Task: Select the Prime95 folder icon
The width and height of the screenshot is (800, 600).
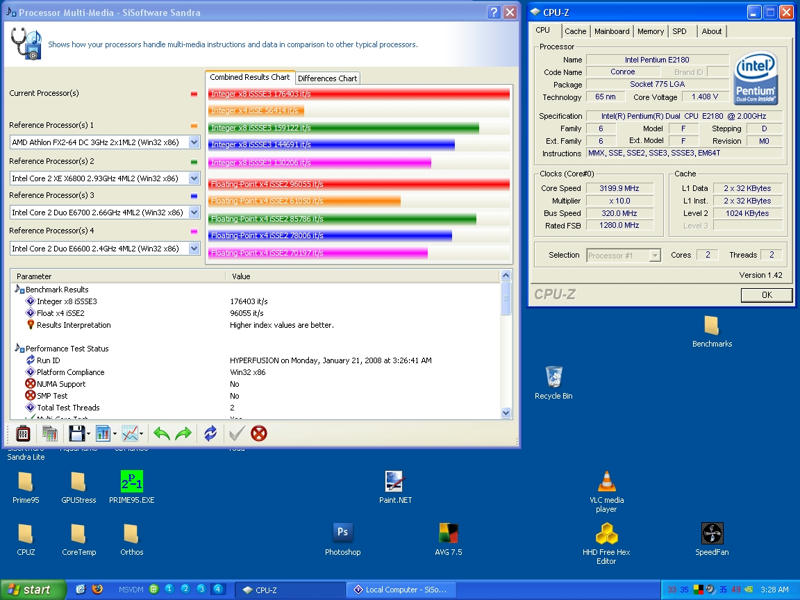Action: [26, 488]
